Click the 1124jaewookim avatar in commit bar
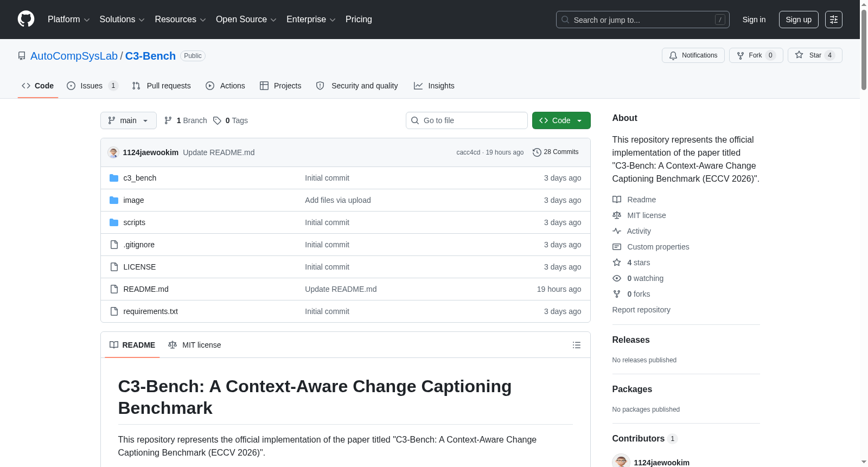The height and width of the screenshot is (467, 868). pyautogui.click(x=113, y=152)
